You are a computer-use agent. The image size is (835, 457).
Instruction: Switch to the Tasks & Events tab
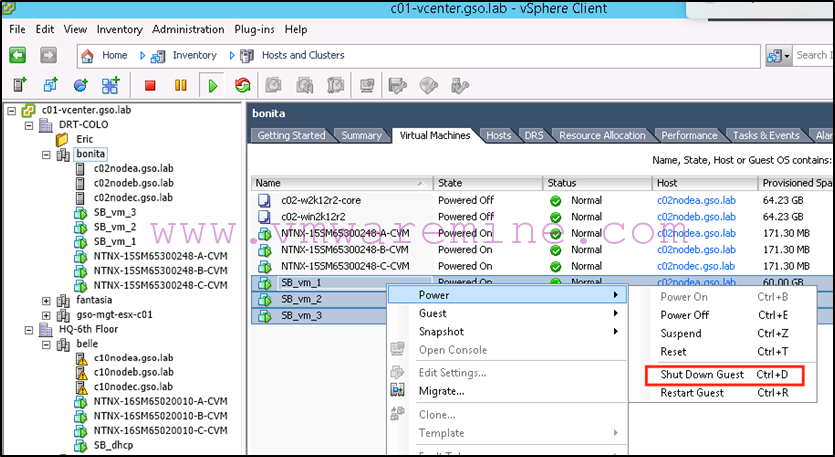click(x=766, y=135)
